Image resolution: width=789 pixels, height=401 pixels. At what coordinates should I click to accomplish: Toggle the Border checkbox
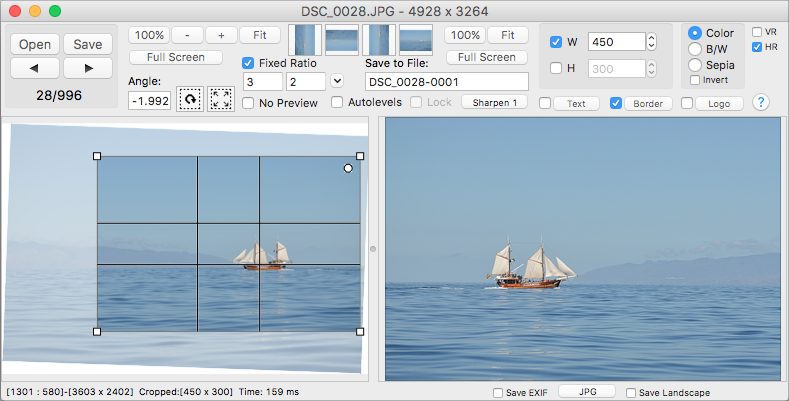coord(615,103)
